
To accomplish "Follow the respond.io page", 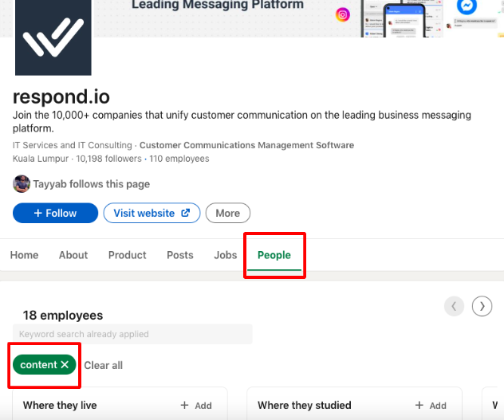I will (55, 213).
